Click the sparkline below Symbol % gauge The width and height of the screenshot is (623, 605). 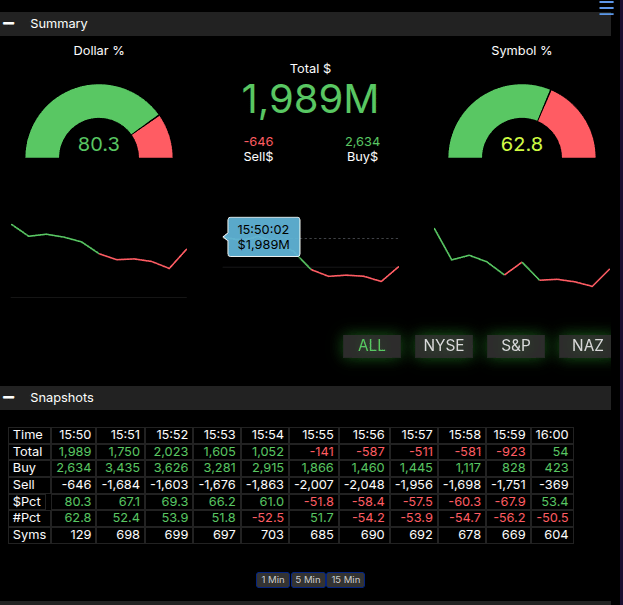point(521,260)
